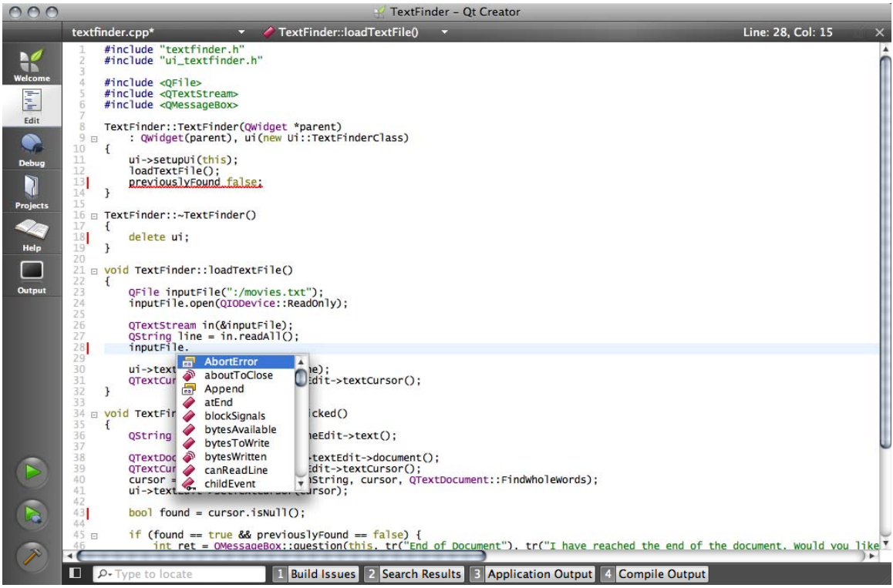Close the editor with X button
Viewport: 893px width, 588px height.
pos(879,32)
